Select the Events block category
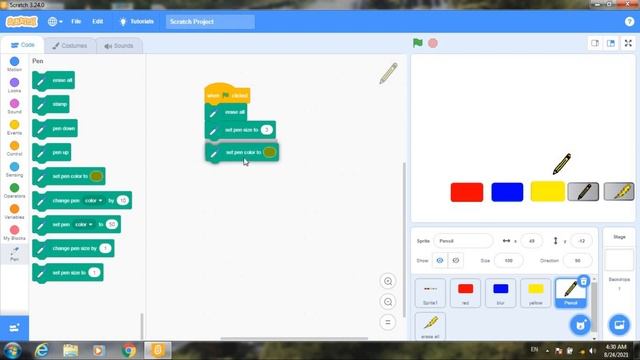 pyautogui.click(x=14, y=127)
